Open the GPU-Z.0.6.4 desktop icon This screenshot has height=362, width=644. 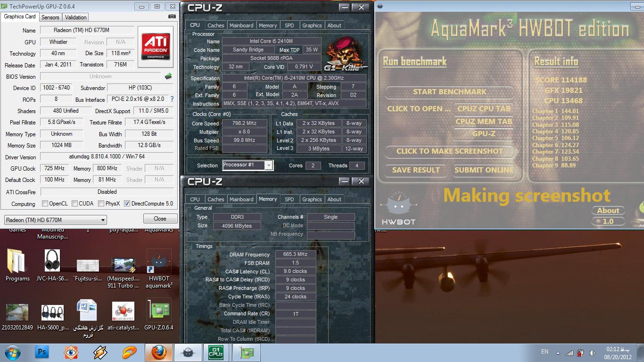tap(159, 315)
